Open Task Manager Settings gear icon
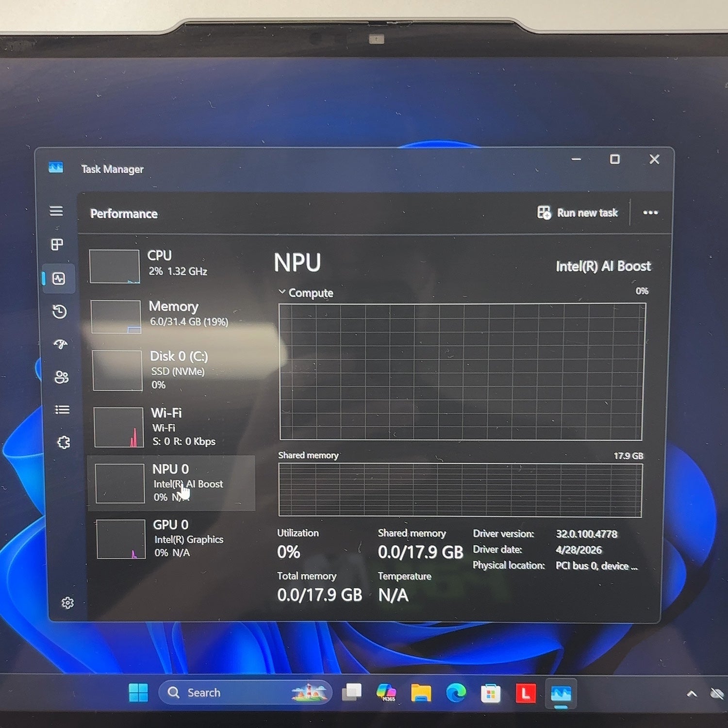Screen dimensions: 728x728 tap(67, 603)
